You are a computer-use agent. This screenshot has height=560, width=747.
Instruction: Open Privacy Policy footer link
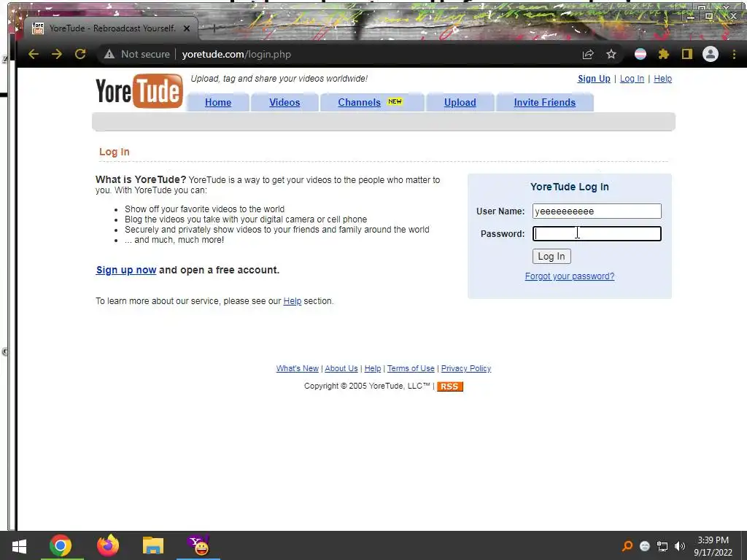tap(466, 368)
